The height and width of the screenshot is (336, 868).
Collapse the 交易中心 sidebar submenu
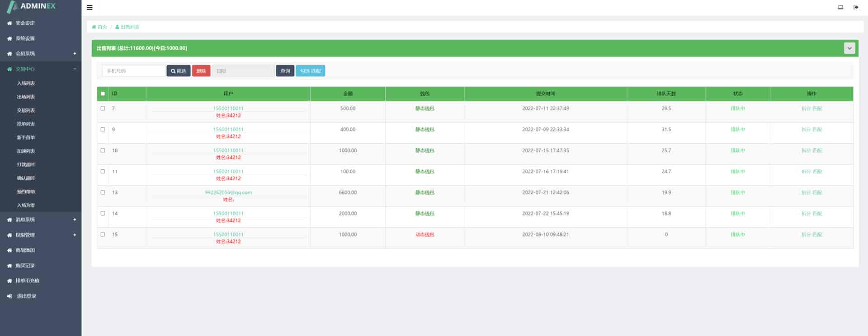[x=75, y=69]
